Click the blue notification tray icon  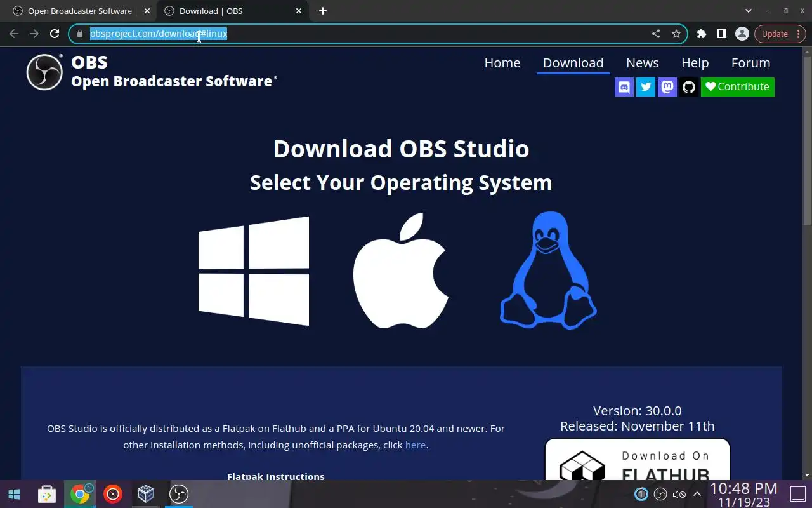pos(641,494)
